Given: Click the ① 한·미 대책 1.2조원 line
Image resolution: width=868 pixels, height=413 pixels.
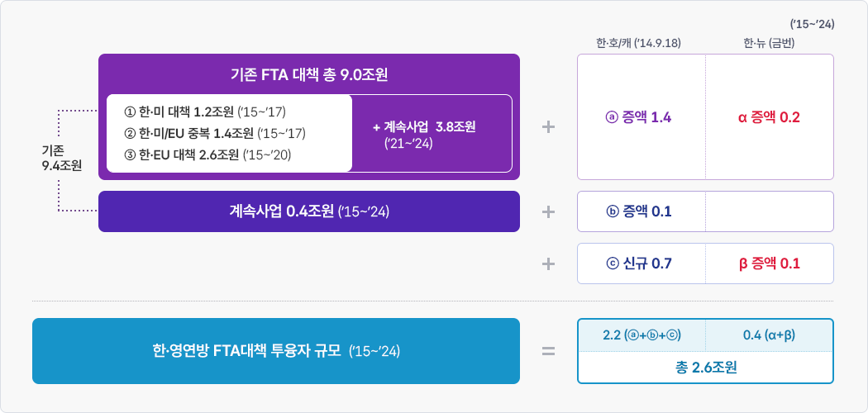Looking at the screenshot, I should [204, 112].
